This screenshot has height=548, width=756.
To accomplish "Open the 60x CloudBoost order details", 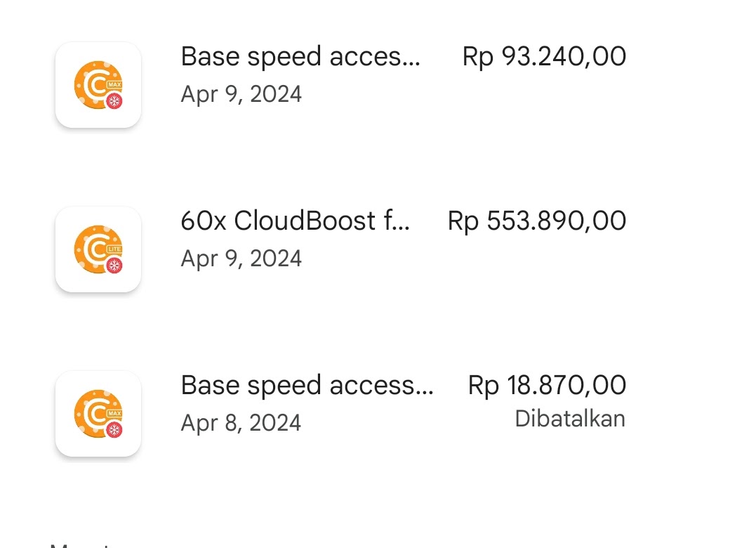I will [x=295, y=221].
